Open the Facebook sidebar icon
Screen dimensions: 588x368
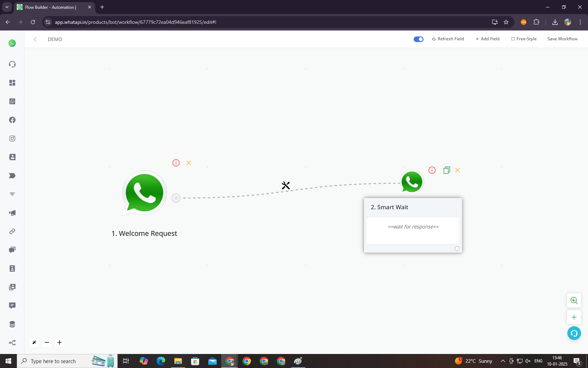[12, 120]
